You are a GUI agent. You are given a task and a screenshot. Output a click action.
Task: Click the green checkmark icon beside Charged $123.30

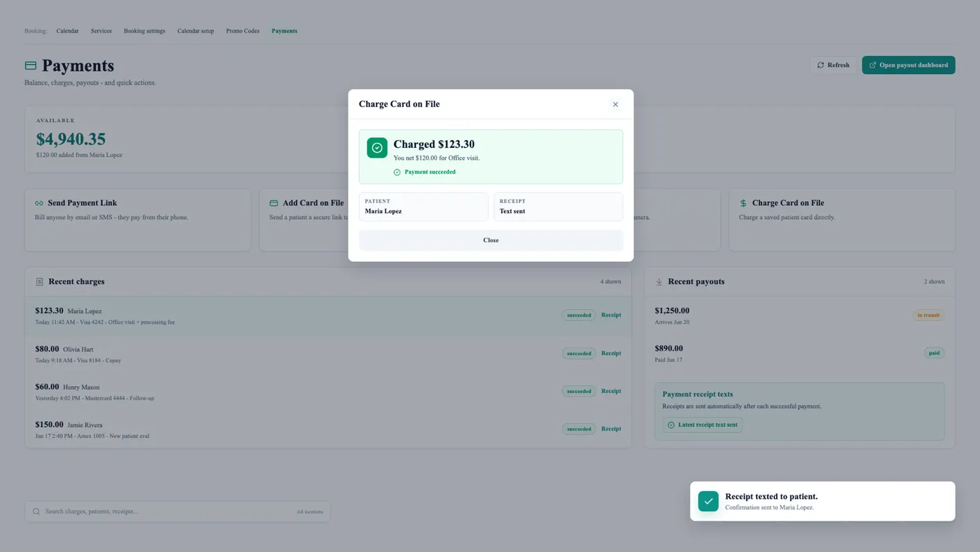click(377, 148)
